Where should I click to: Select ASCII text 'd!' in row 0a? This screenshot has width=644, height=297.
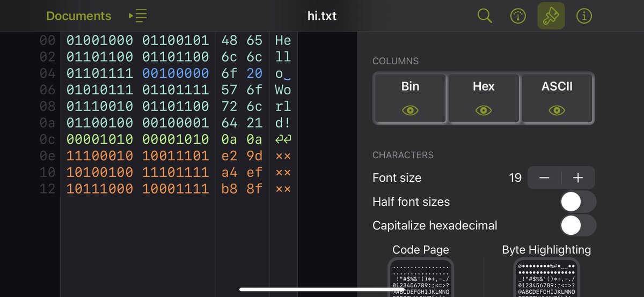pos(283,123)
